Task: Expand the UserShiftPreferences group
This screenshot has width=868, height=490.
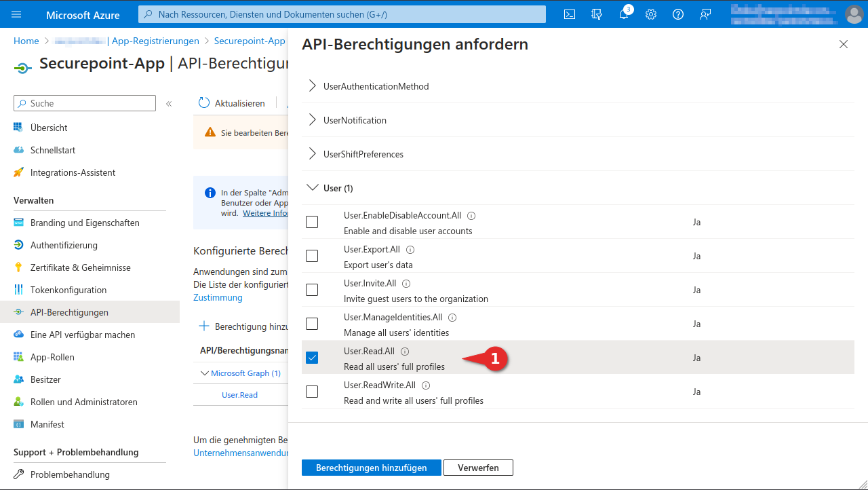Action: pos(313,154)
